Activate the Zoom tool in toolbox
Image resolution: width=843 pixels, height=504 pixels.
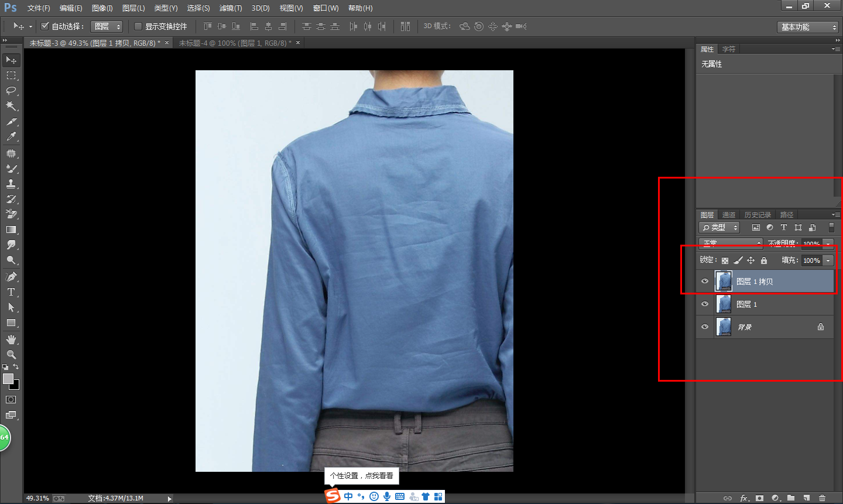pyautogui.click(x=11, y=355)
